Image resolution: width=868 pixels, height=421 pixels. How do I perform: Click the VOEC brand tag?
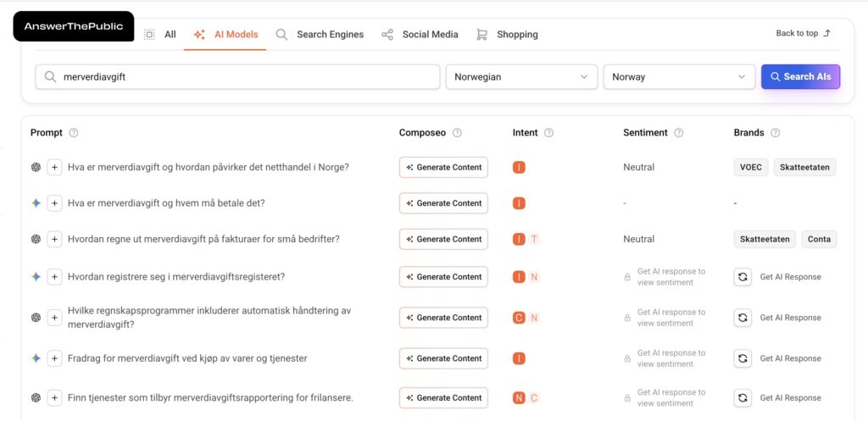pos(751,168)
